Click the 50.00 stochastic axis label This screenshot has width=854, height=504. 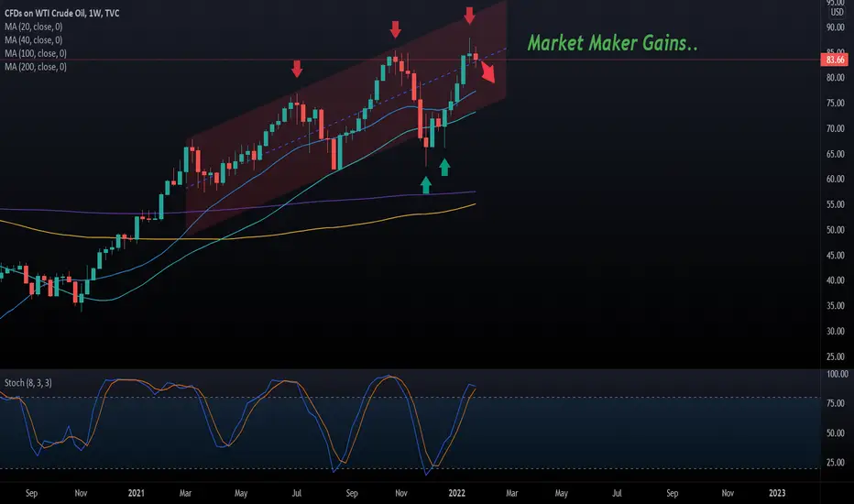click(x=835, y=433)
